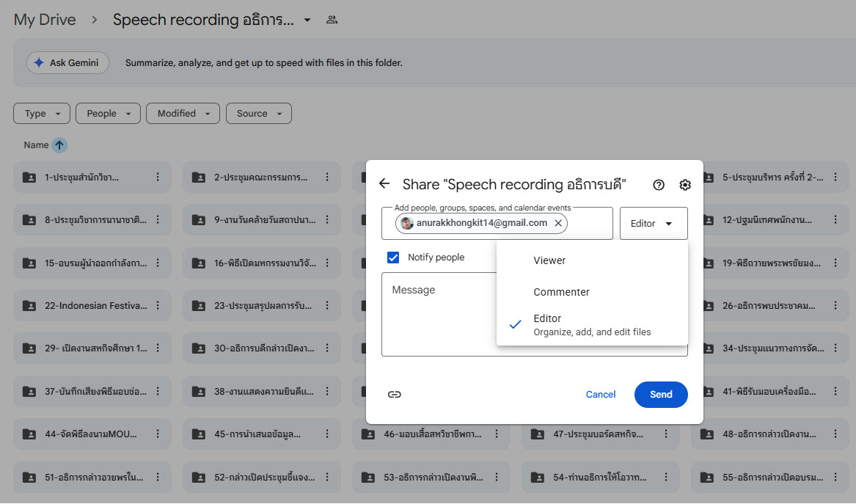Image resolution: width=856 pixels, height=504 pixels.
Task: Open more options for 9-งานวันคล้ายวันสถาปนา folder
Action: (327, 219)
